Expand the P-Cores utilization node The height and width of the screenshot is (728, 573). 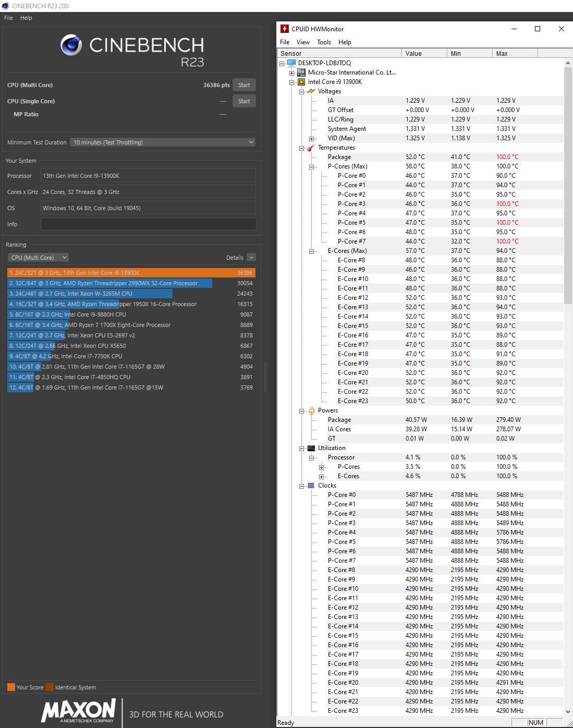point(322,467)
